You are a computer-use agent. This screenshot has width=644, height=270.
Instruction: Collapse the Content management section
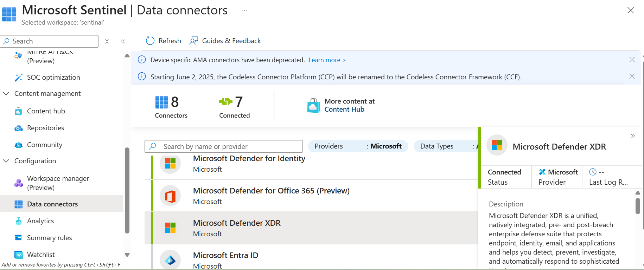tap(6, 93)
